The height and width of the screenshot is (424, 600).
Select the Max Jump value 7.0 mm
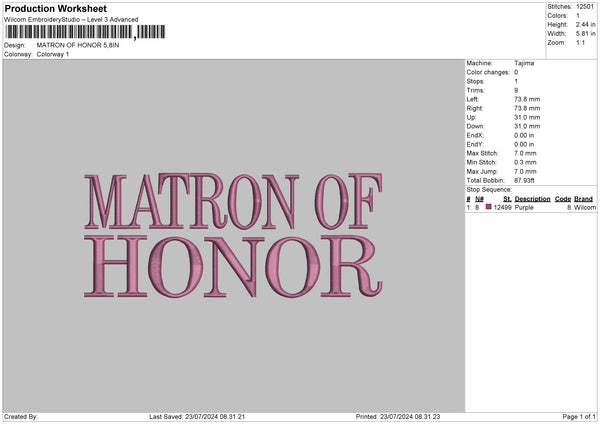pyautogui.click(x=525, y=171)
